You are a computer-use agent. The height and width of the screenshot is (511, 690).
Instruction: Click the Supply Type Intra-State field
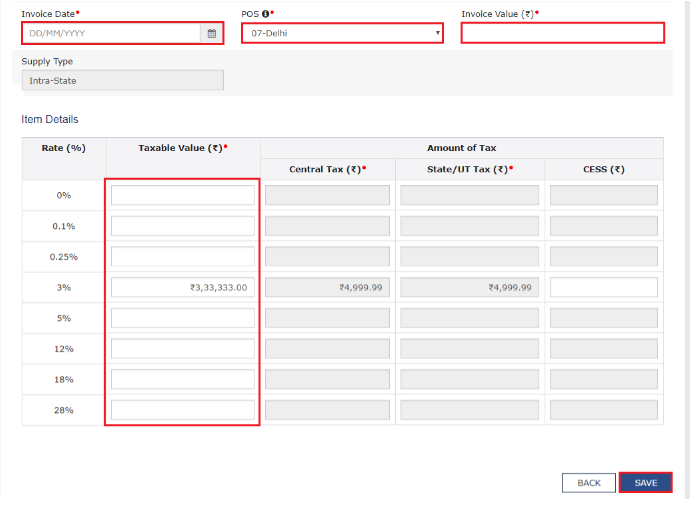coord(122,81)
